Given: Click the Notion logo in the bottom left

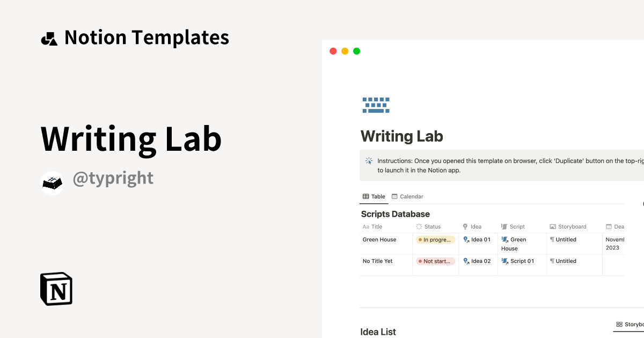Looking at the screenshot, I should pos(56,289).
